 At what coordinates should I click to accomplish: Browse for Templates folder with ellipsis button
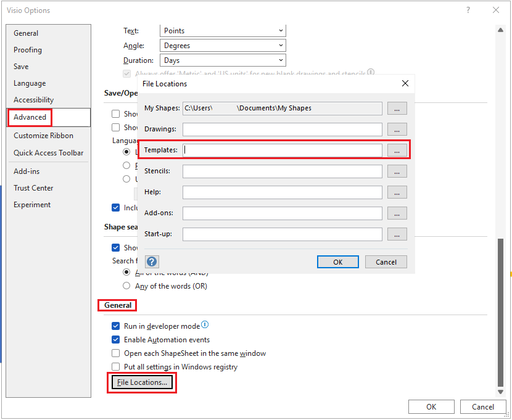tap(397, 150)
